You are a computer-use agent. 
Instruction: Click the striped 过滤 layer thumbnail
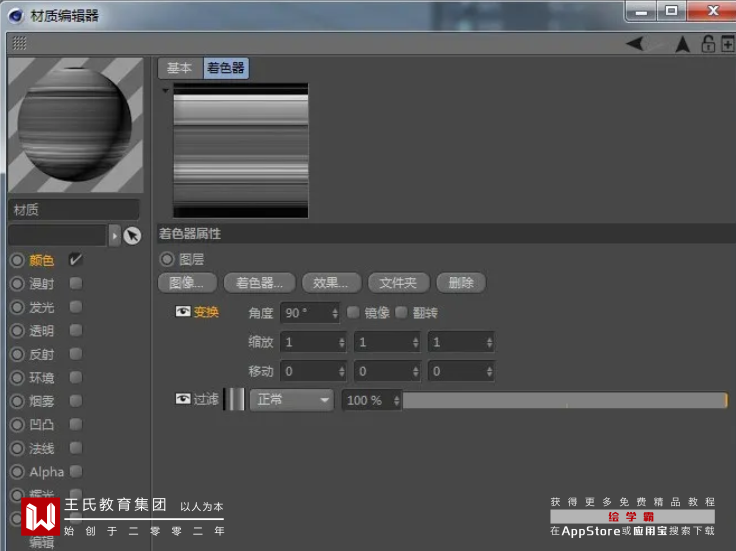(x=234, y=399)
